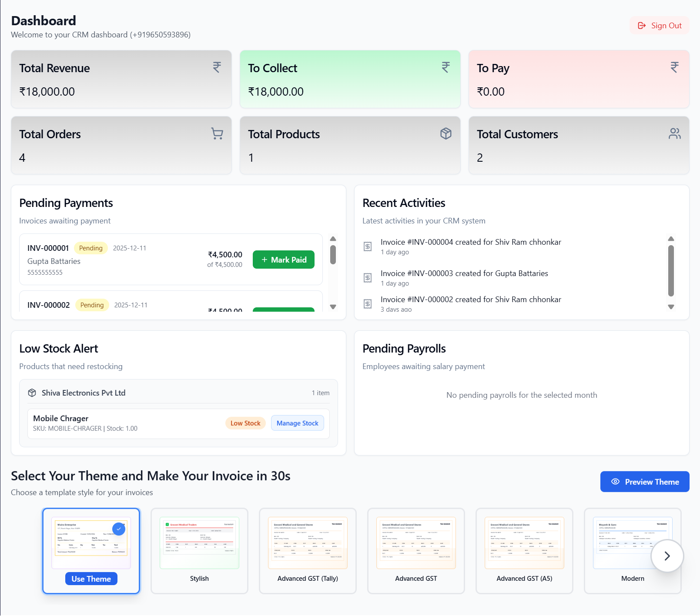
Task: Click the customers icon on Total Customers card
Action: 674,133
